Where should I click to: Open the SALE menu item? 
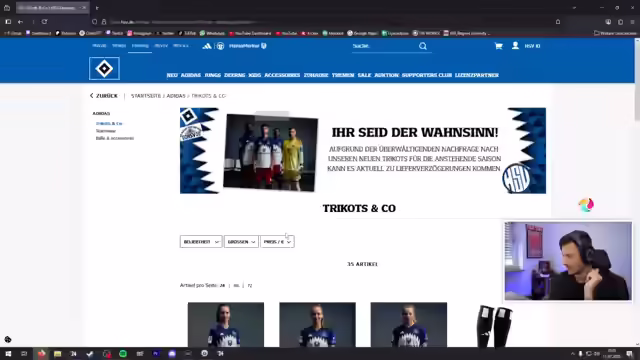click(364, 75)
